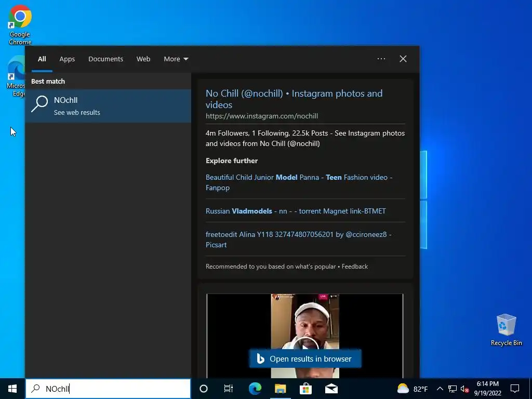The width and height of the screenshot is (532, 399).
Task: Click 'Best match' heading text
Action: (48, 81)
